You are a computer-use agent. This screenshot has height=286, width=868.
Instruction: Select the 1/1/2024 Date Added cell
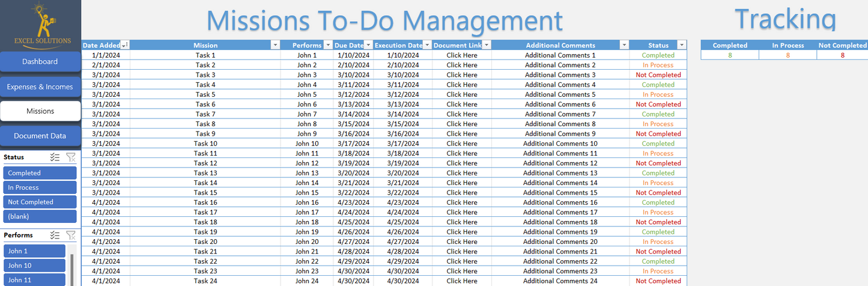pyautogui.click(x=106, y=55)
